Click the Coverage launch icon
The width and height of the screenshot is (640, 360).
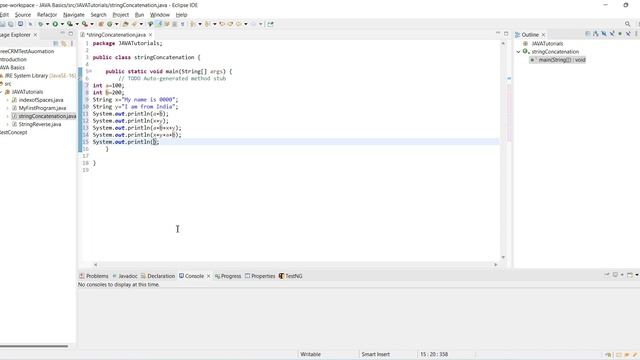(70, 24)
